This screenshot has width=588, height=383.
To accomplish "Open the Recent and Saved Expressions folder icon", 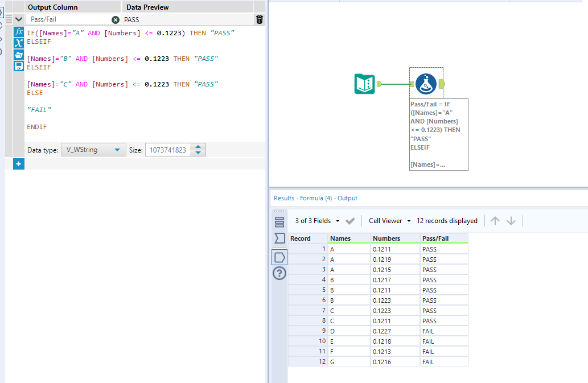I will click(x=19, y=55).
